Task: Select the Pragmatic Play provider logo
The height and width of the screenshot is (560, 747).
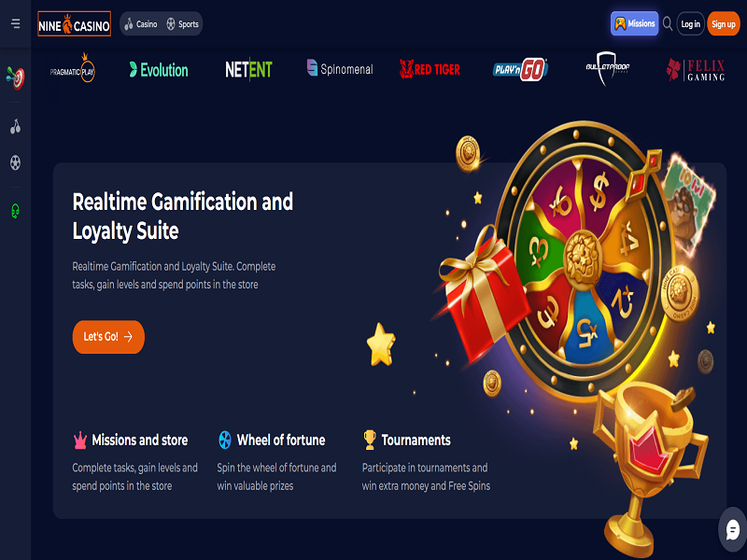Action: coord(73,68)
